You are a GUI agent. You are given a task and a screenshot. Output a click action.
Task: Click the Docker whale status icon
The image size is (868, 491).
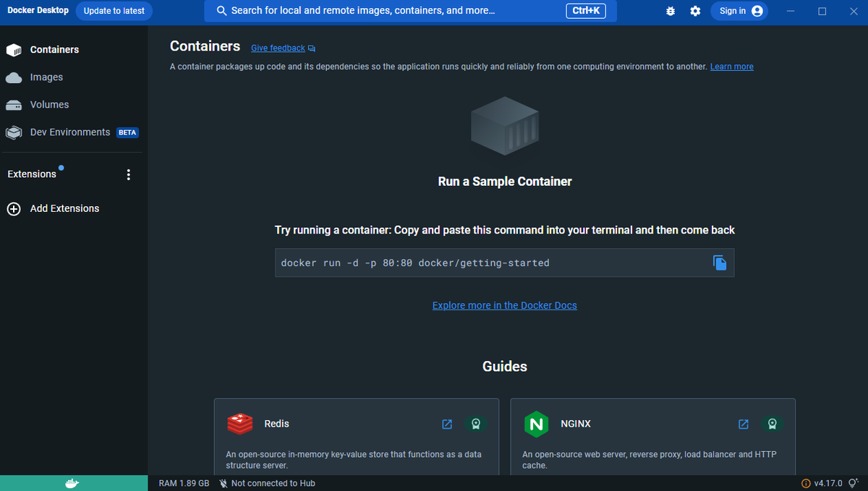point(72,483)
